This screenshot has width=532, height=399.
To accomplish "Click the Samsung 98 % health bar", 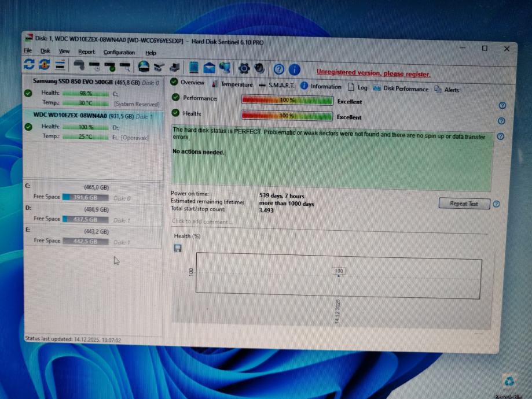I will click(x=86, y=93).
